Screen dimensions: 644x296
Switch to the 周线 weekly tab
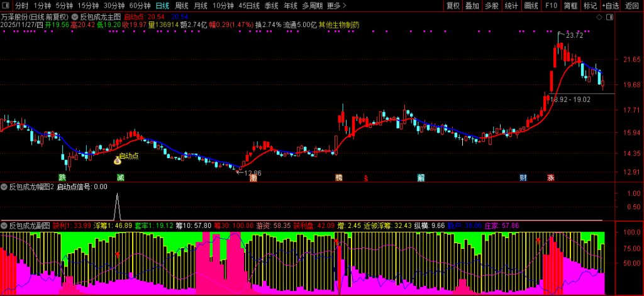point(181,6)
